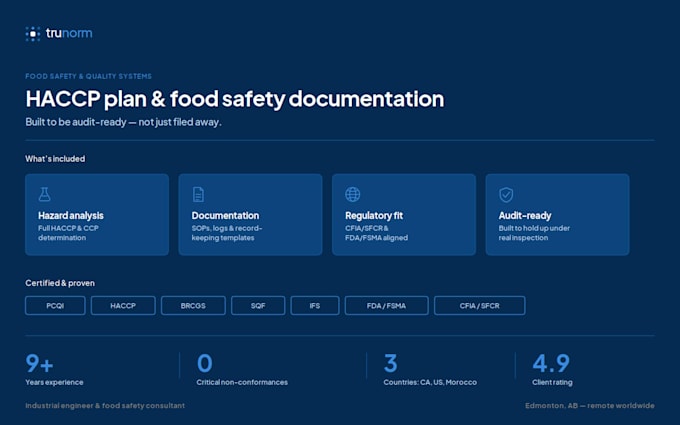
Task: Click the Documentation card title
Action: pyautogui.click(x=225, y=216)
